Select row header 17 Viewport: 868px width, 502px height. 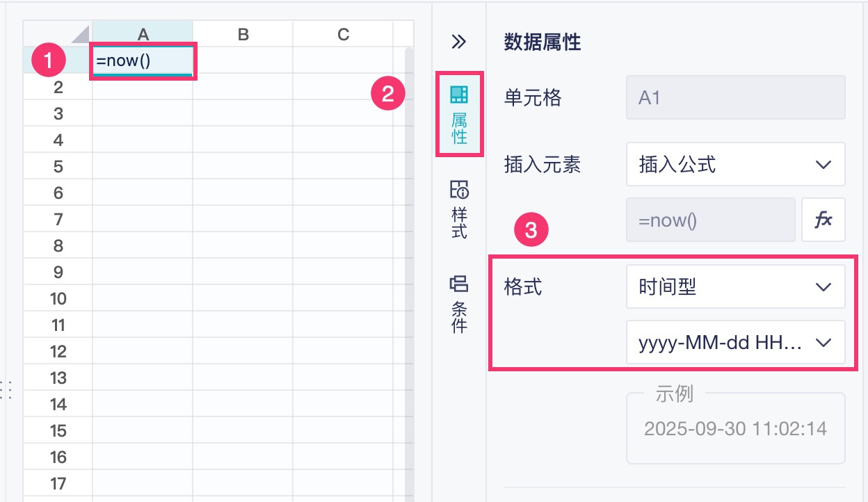58,483
